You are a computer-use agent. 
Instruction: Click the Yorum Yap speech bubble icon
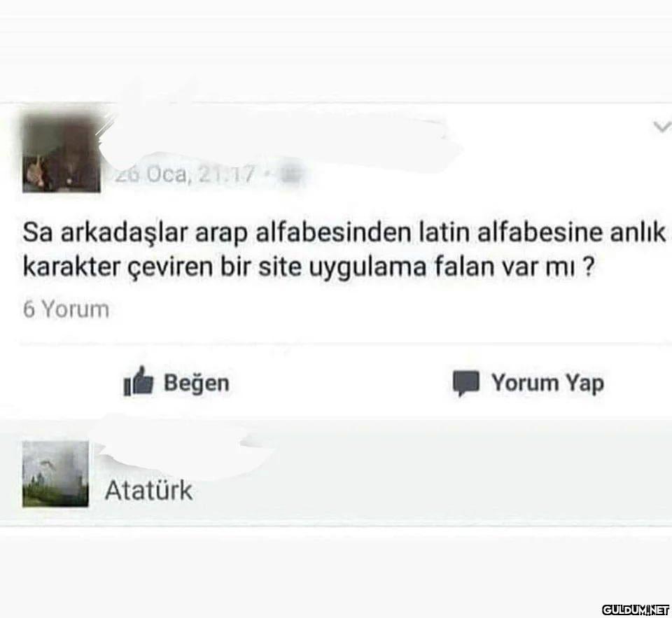pos(466,383)
